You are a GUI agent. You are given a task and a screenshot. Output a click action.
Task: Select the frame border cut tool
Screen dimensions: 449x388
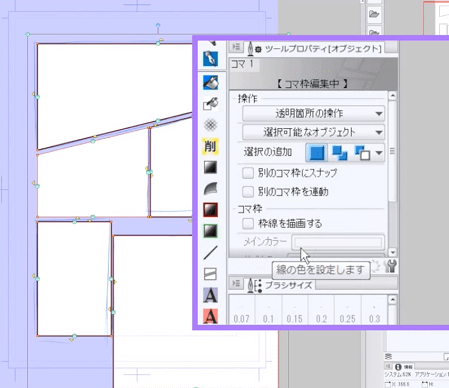coord(210,274)
